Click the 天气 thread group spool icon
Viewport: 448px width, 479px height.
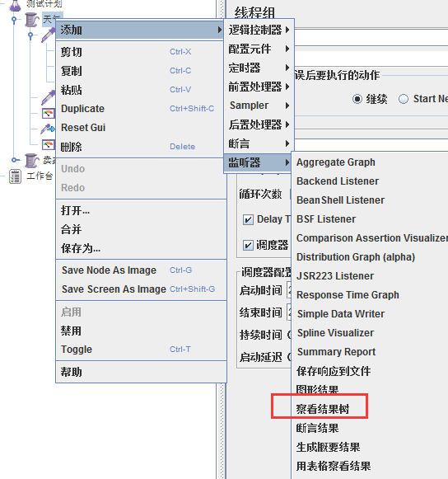(32, 20)
